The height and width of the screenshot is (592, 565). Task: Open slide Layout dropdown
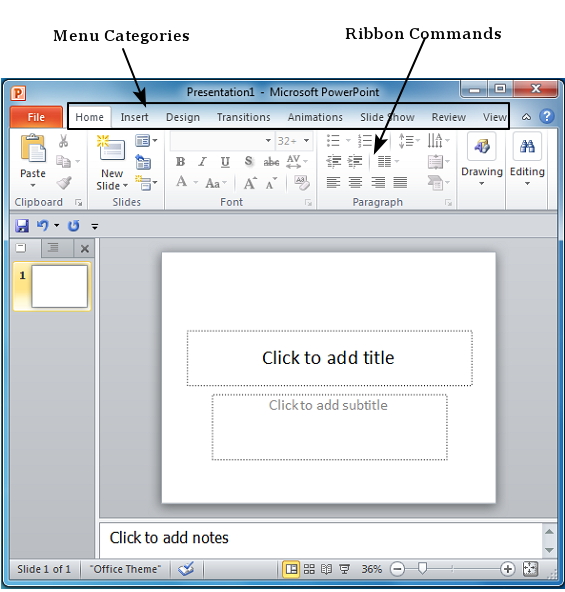pyautogui.click(x=146, y=141)
